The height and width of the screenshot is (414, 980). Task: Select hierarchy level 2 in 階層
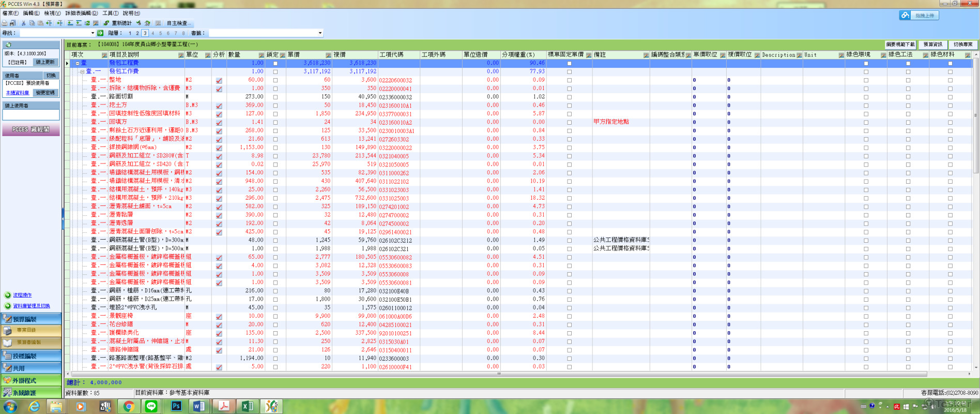pyautogui.click(x=137, y=33)
